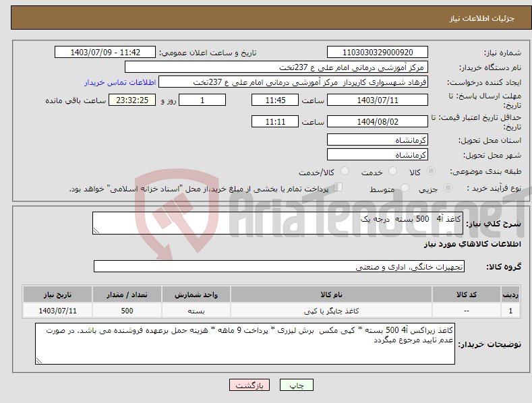Select the کالا/خدمت radio button
The width and height of the screenshot is (532, 403).
pos(345,171)
